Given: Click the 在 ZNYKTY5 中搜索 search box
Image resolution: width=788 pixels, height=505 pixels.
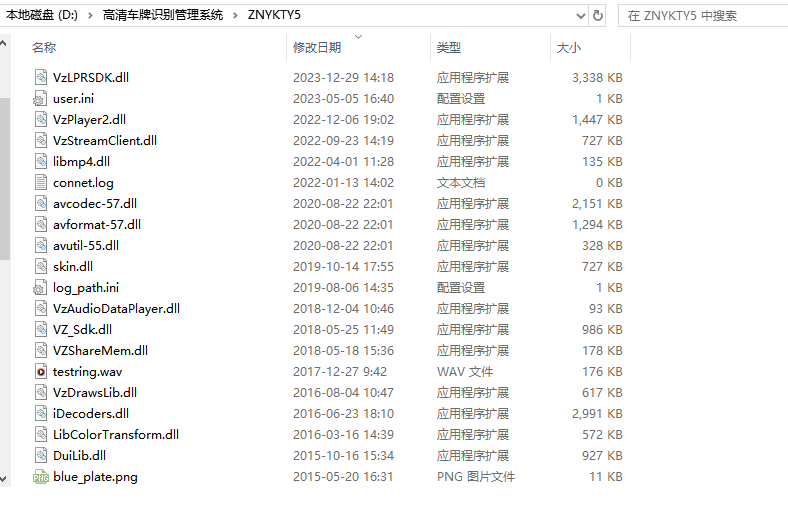Looking at the screenshot, I should click(703, 16).
